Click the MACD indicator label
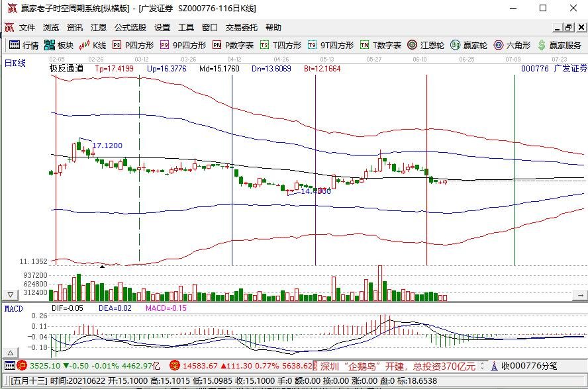Viewport: 588px width, 389px height. 13,308
